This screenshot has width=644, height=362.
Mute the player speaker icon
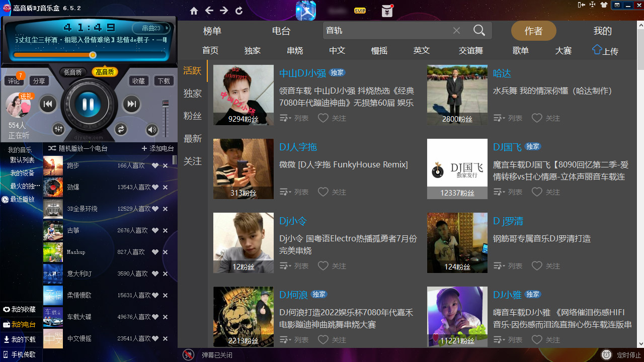click(x=152, y=130)
